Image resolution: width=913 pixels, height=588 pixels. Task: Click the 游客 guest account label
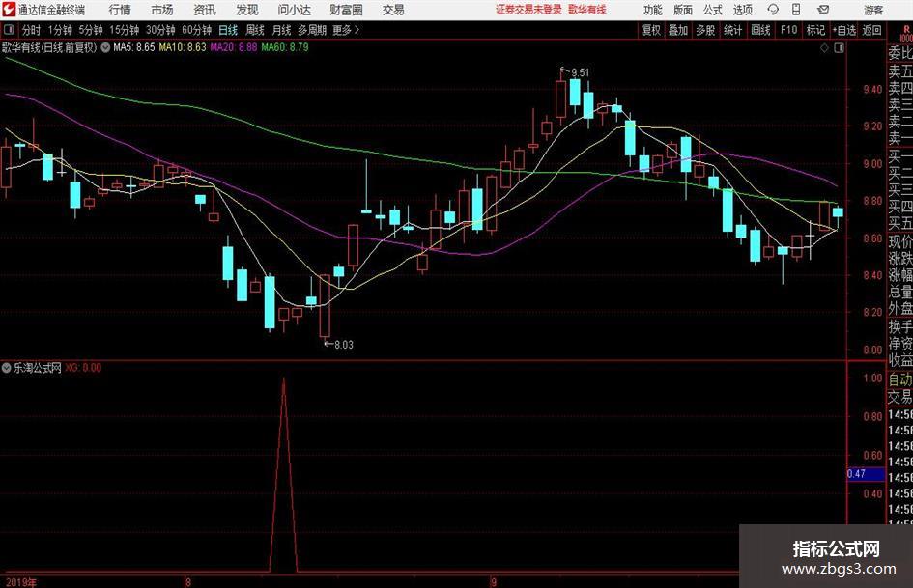point(873,10)
